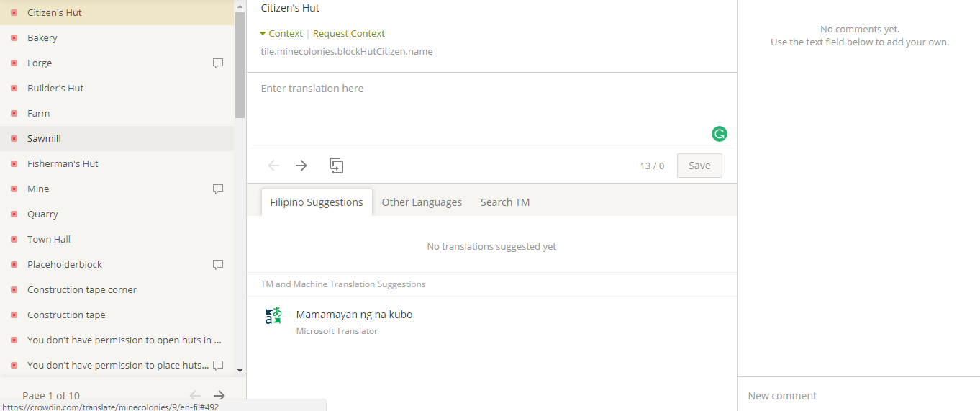
Task: Go to next string arrow in editor
Action: coord(301,166)
